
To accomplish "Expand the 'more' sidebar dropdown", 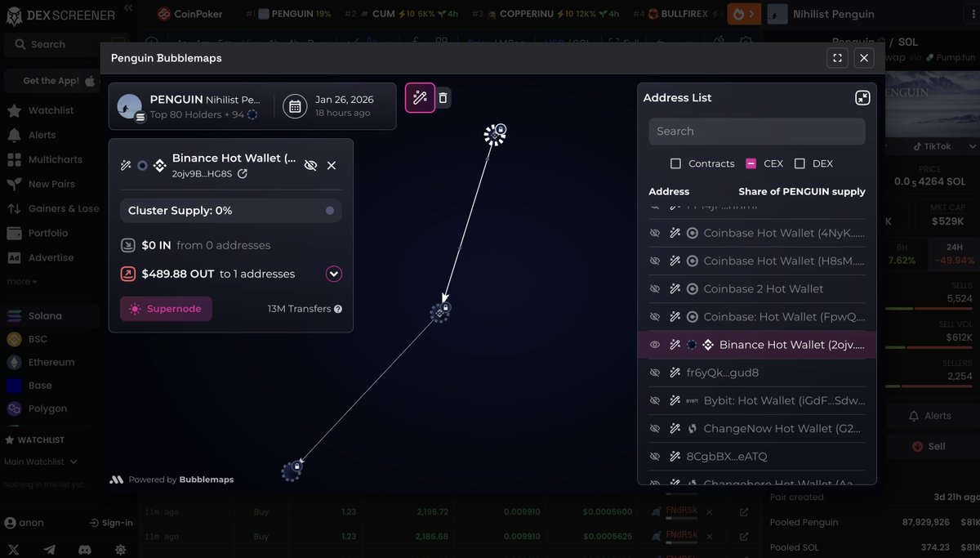I will (22, 281).
